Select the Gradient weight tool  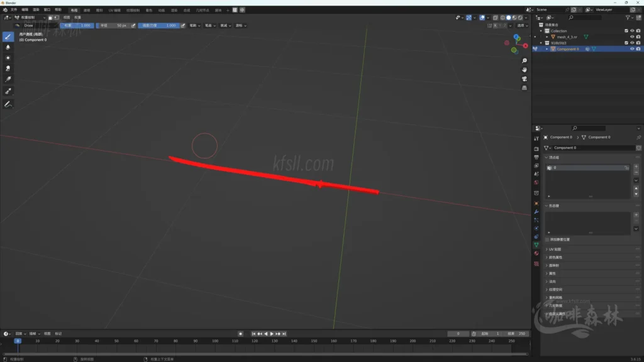click(x=8, y=79)
